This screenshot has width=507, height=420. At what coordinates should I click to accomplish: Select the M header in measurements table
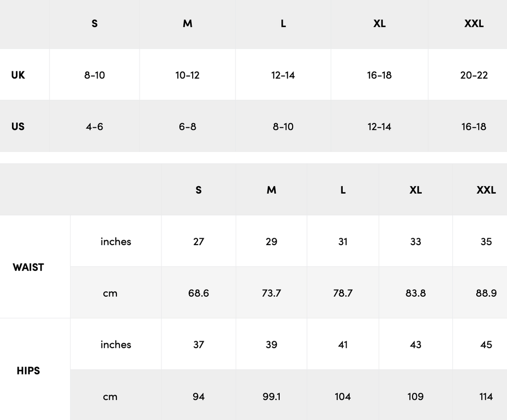pyautogui.click(x=271, y=190)
